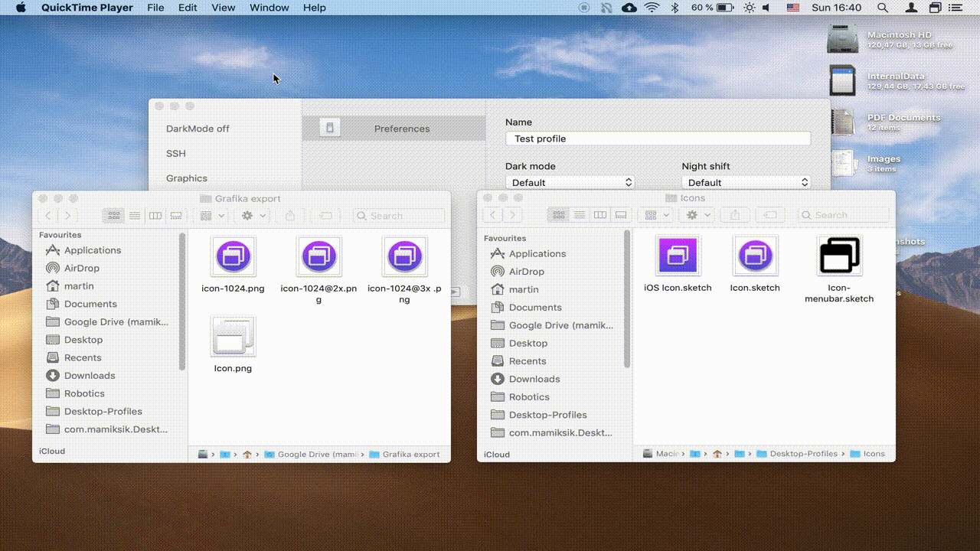980x551 pixels.
Task: Switch Icons window to column view
Action: click(x=600, y=215)
